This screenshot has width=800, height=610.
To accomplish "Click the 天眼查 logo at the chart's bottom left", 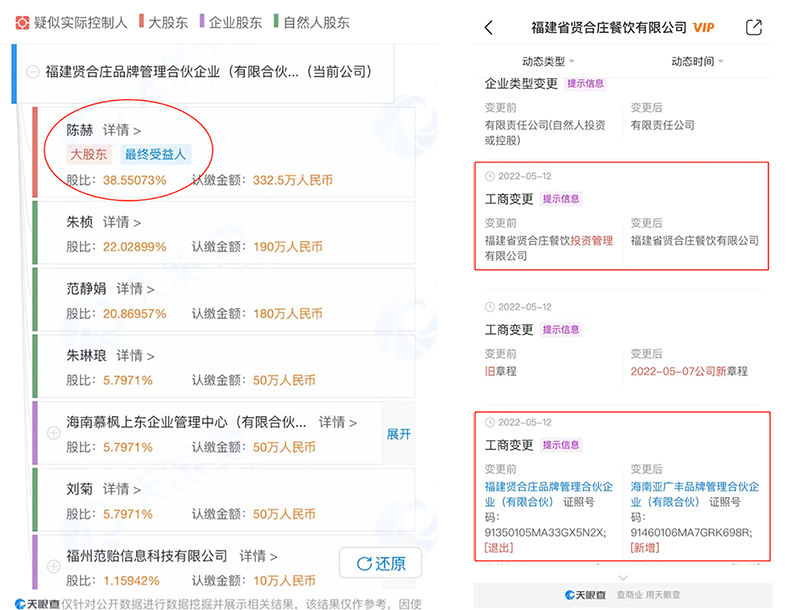I will [x=37, y=604].
